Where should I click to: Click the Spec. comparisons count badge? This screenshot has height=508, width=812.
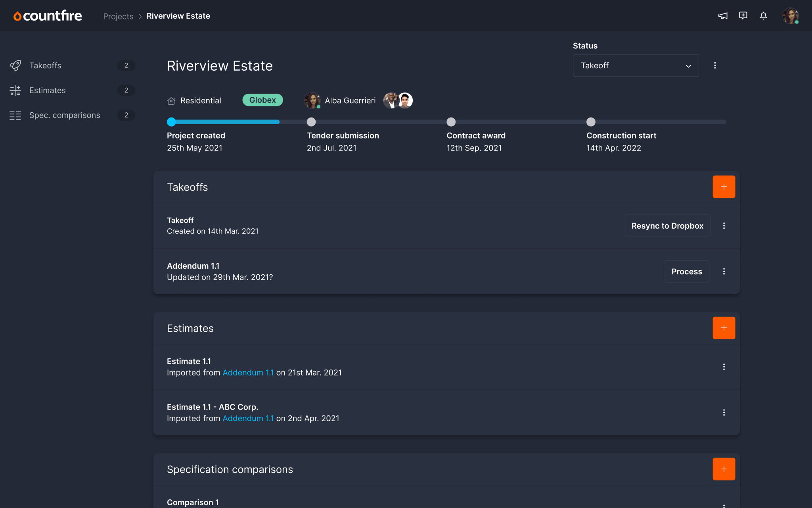click(x=126, y=115)
